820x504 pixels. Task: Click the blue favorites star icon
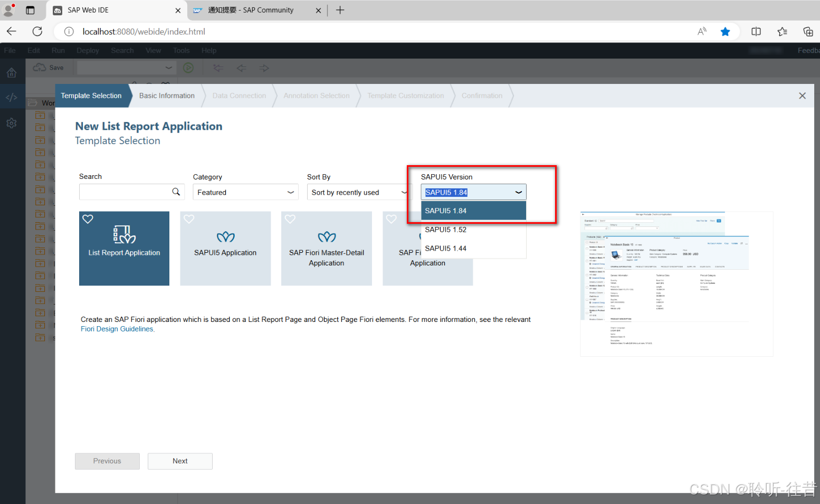pos(726,32)
